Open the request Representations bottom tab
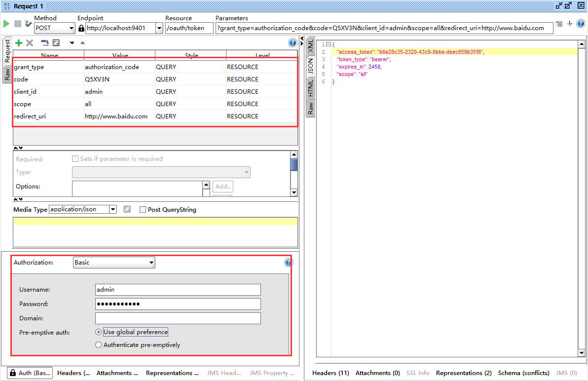The height and width of the screenshot is (381, 588). 173,373
